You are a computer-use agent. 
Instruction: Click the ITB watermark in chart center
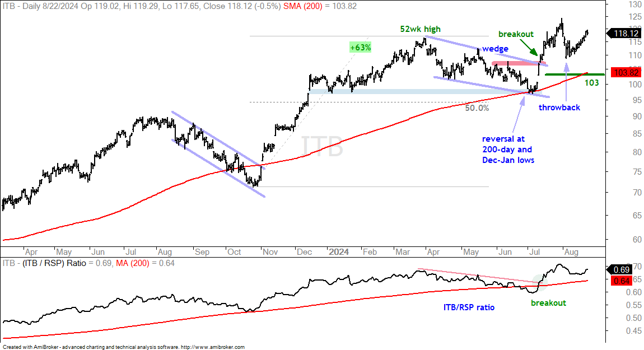(x=322, y=147)
